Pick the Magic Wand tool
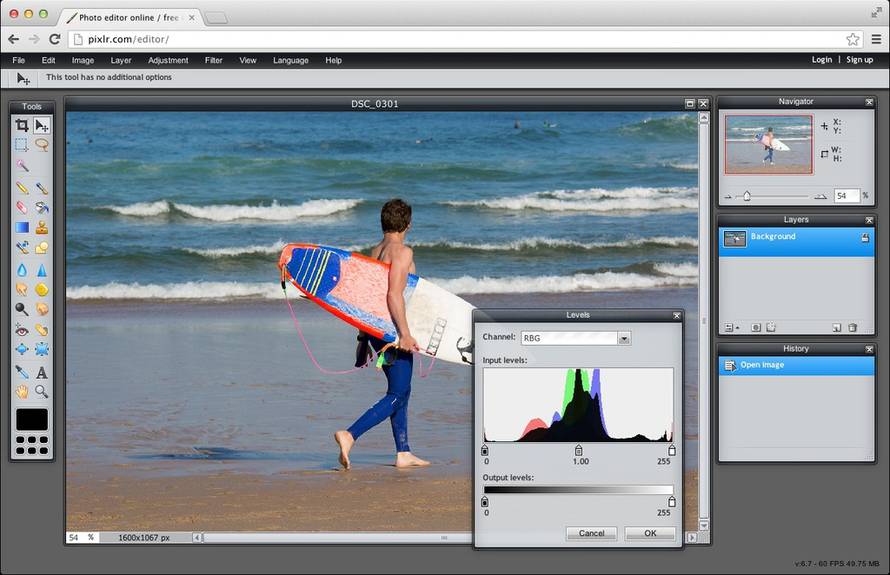The width and height of the screenshot is (890, 575). 22,165
